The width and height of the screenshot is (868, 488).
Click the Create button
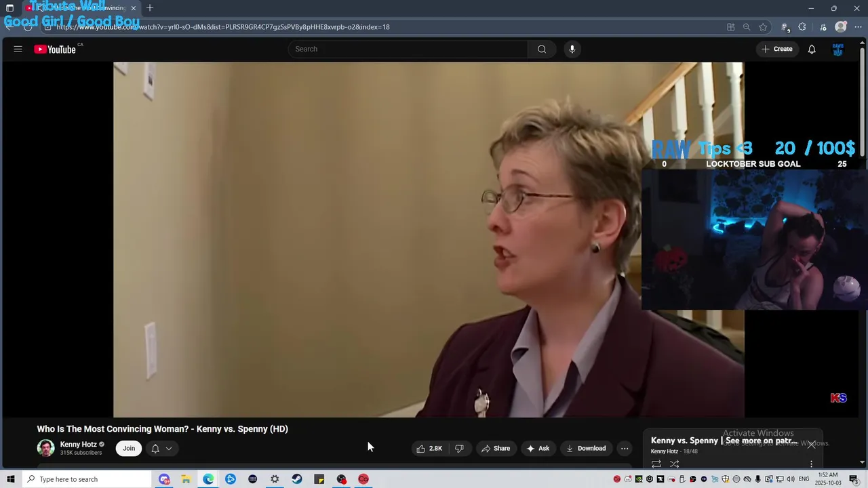coord(777,49)
